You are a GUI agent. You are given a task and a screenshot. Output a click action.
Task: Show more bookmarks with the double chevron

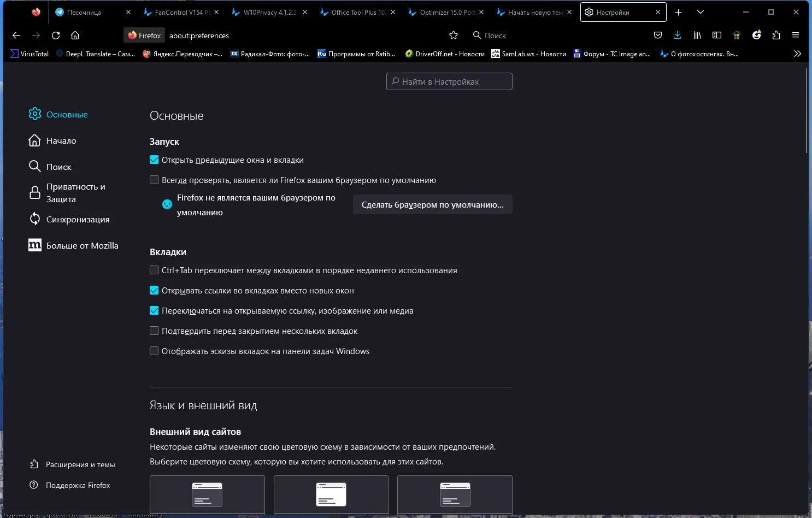(x=797, y=54)
